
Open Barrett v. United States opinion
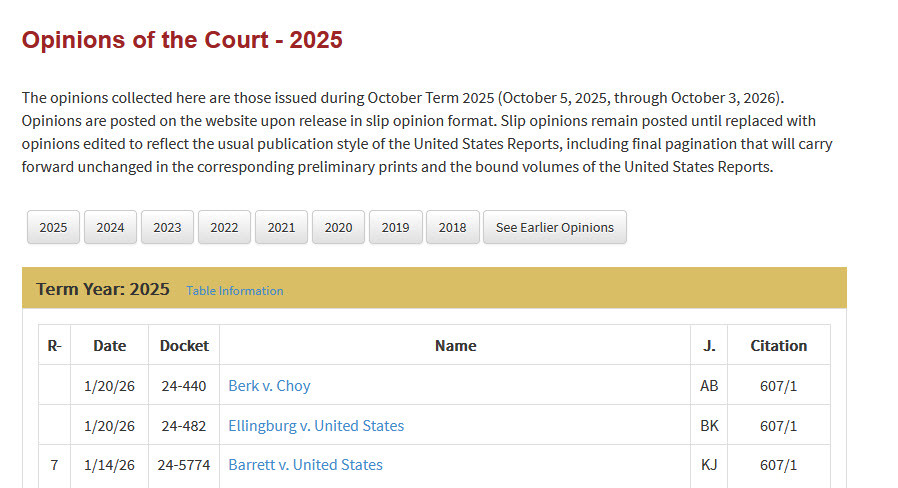coord(305,465)
